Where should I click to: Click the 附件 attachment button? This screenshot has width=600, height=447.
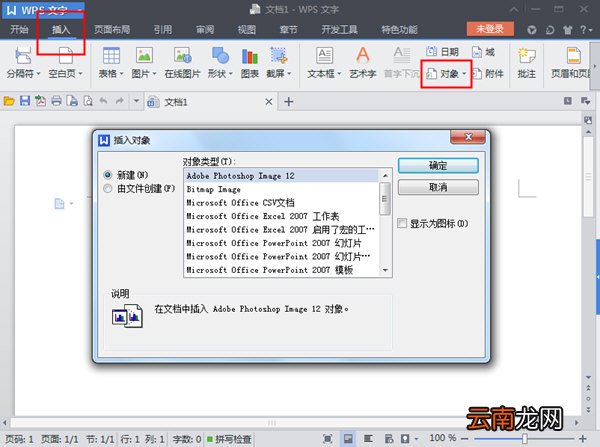point(488,73)
